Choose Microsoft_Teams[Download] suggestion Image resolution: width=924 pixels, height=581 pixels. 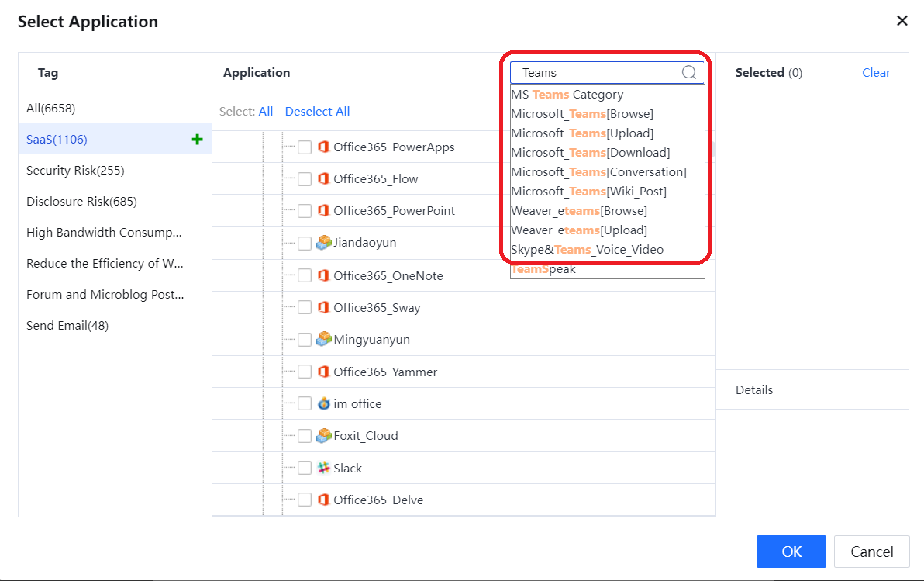608,153
